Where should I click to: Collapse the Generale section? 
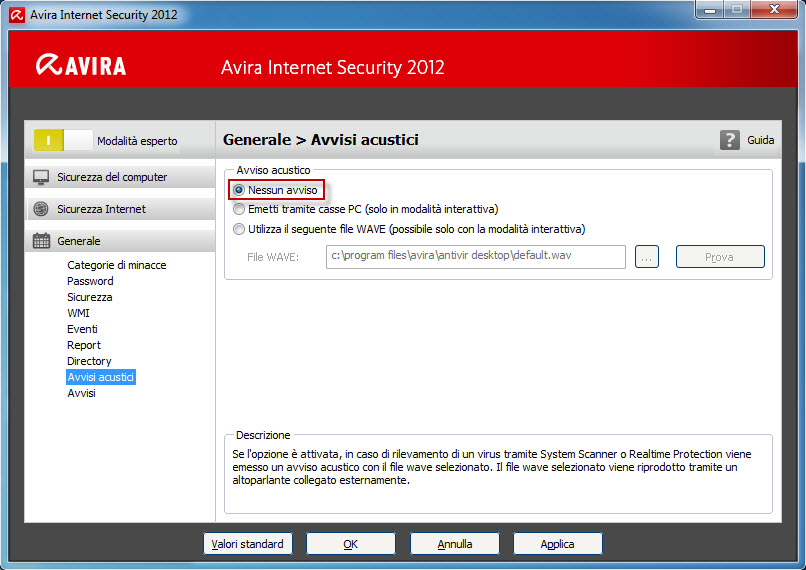[121, 241]
